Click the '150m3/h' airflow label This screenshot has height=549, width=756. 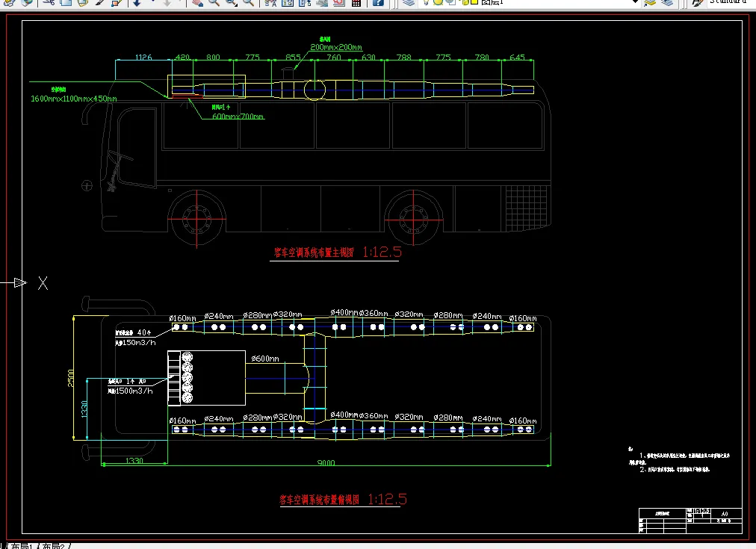coord(138,343)
